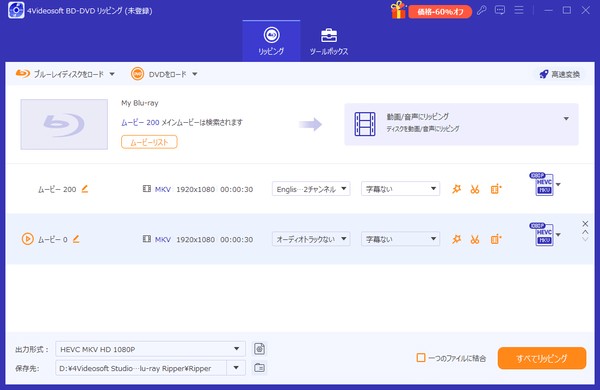Expand the ブルーレイディスクをロード dropdown arrow

[112, 74]
